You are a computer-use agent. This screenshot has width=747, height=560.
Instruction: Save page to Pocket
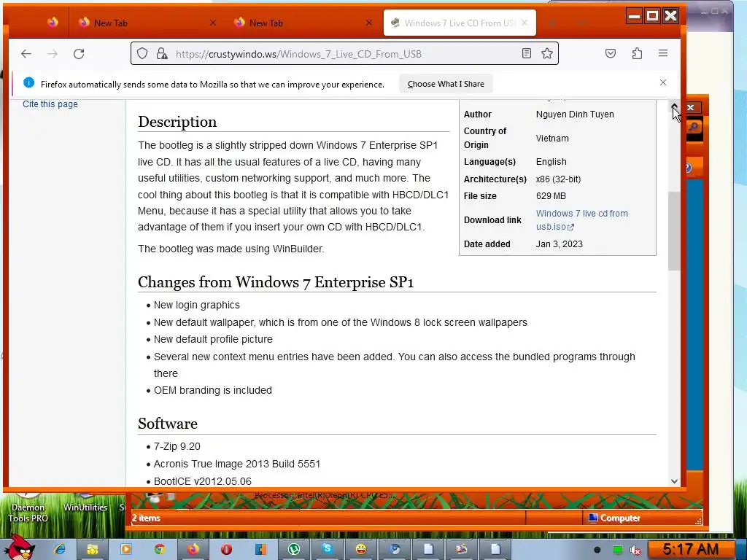coord(611,53)
